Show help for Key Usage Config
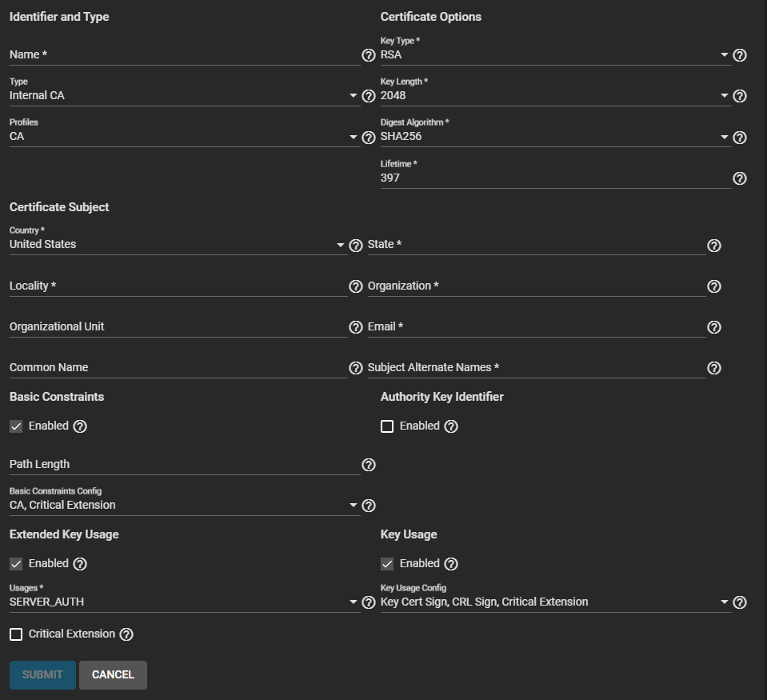 tap(740, 602)
